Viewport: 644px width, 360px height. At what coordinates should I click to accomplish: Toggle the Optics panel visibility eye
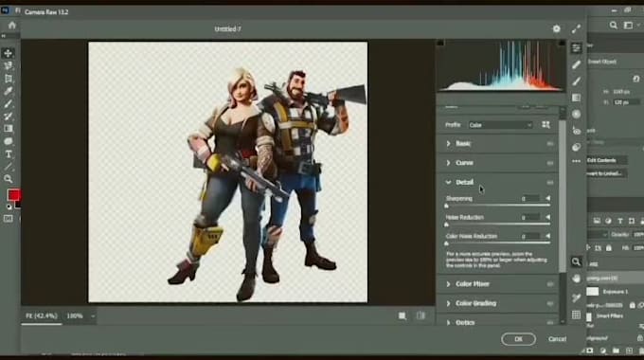click(550, 323)
